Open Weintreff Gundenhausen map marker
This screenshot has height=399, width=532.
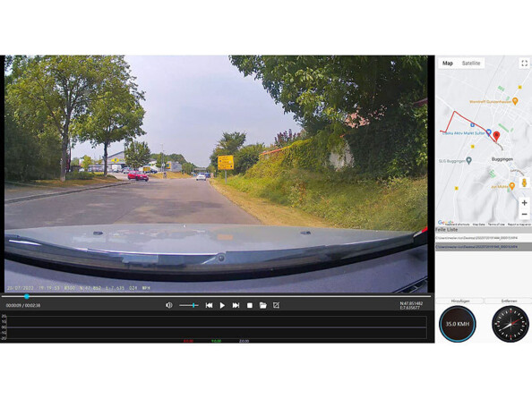tap(515, 101)
